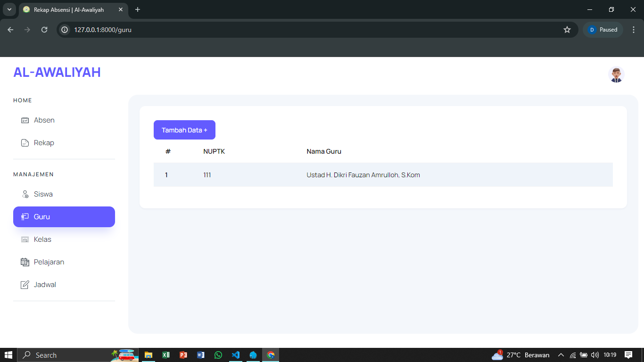The image size is (644, 362).
Task: Launch WhatsApp from the taskbar
Action: (218, 355)
